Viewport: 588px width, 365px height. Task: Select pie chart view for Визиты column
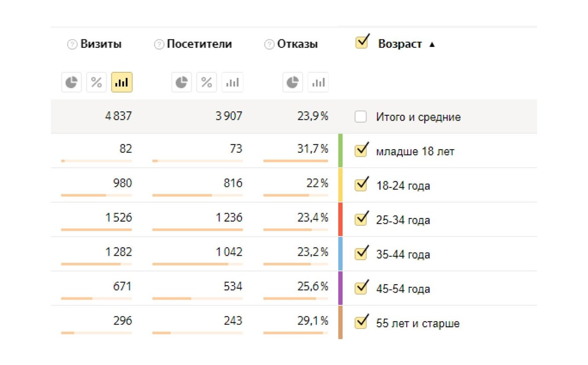[x=72, y=82]
